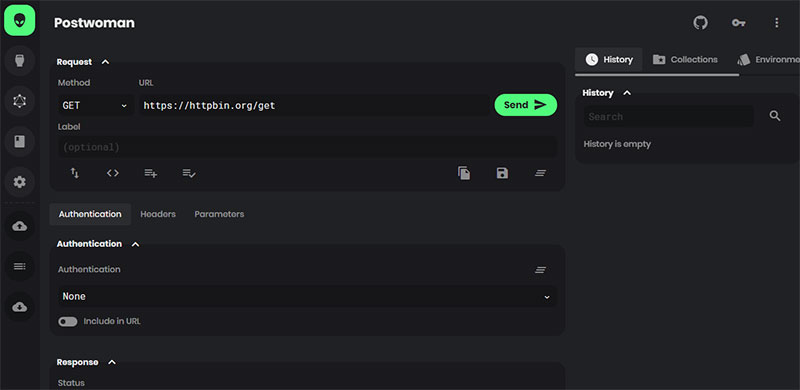Viewport: 800px width, 390px height.
Task: Click the GraphQL icon in left sidebar
Action: [20, 101]
